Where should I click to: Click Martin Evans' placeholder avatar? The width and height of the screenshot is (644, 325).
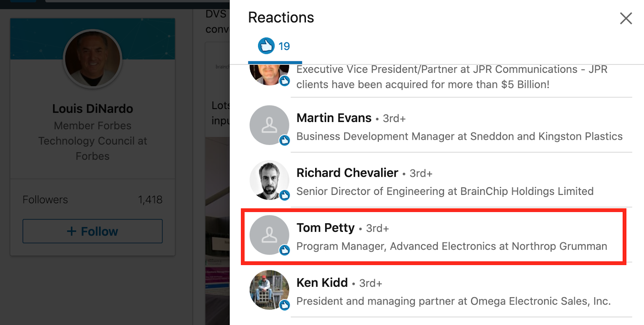pos(269,125)
